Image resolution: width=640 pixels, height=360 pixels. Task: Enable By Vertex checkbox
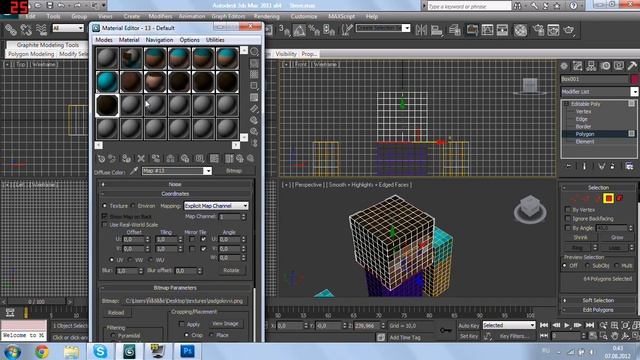point(567,209)
